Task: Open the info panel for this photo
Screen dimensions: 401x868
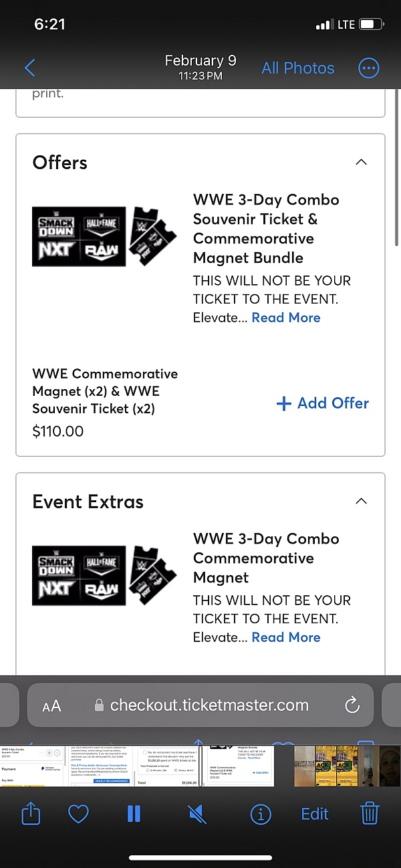Action: [261, 813]
